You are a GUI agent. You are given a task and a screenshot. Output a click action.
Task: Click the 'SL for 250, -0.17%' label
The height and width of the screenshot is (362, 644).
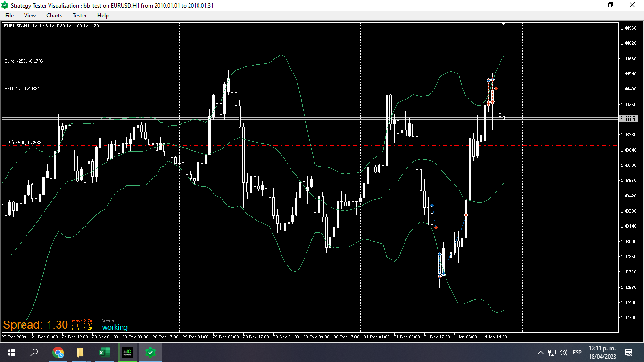click(24, 61)
